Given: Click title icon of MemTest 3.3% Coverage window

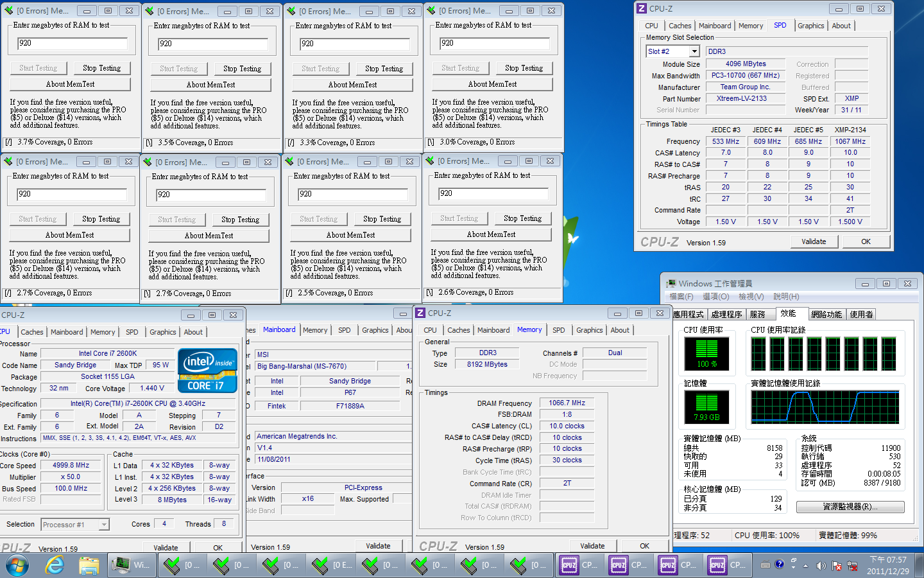Looking at the screenshot, I should click(291, 11).
